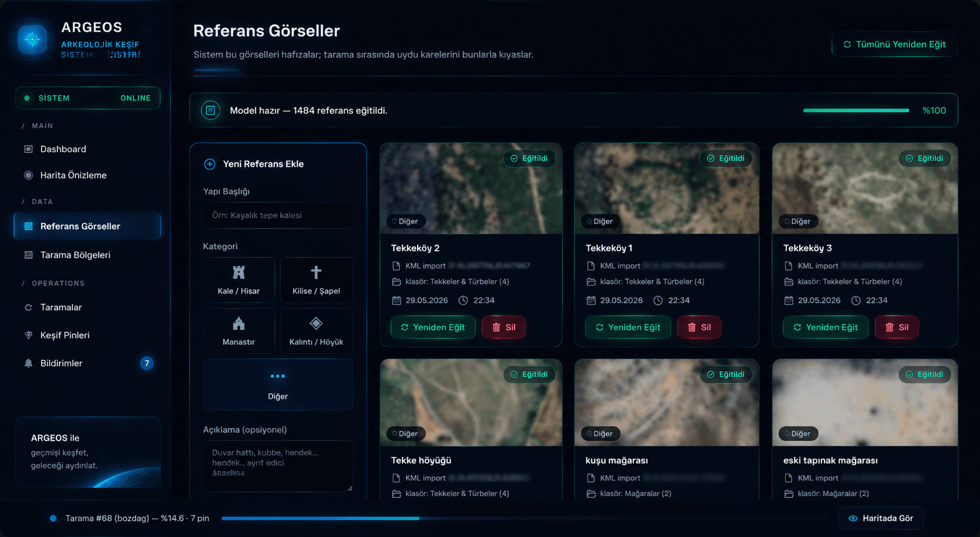Click Eğitildi badge on Tekkeköy 1
The width and height of the screenshot is (980, 537).
(726, 158)
